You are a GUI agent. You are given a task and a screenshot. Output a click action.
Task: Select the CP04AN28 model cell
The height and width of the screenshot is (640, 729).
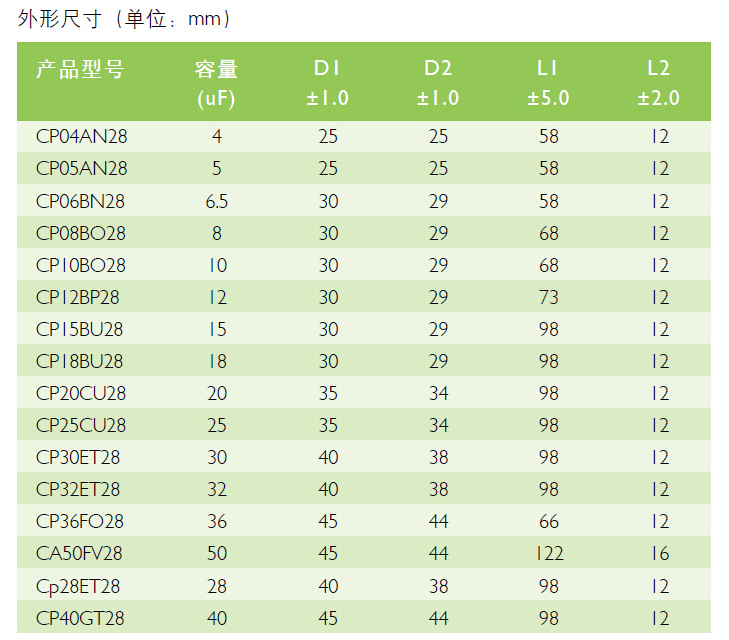point(82,137)
